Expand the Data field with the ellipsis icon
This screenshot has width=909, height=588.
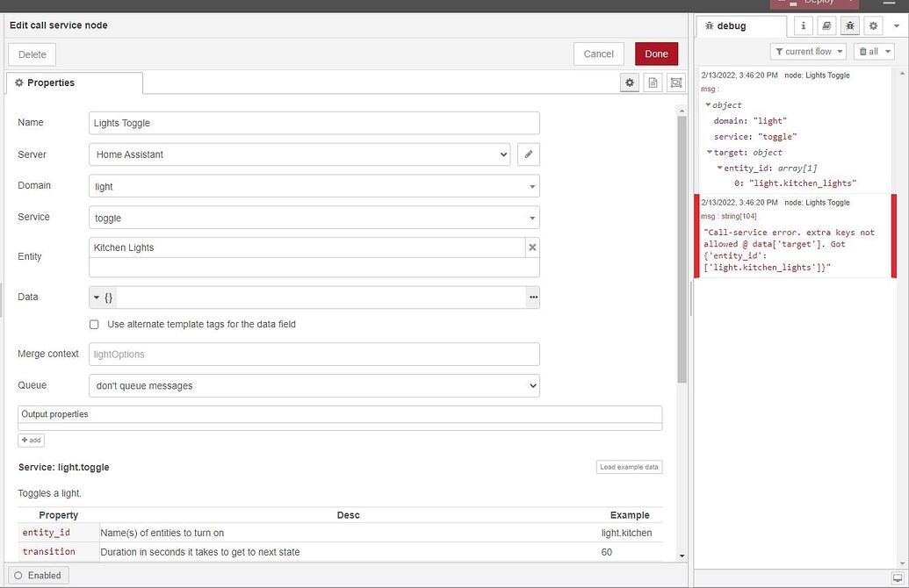(x=532, y=297)
